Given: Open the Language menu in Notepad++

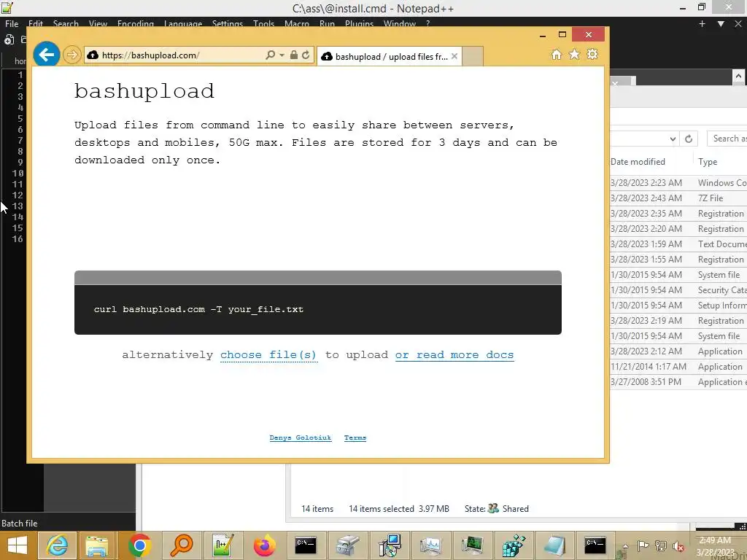Looking at the screenshot, I should pos(183,23).
